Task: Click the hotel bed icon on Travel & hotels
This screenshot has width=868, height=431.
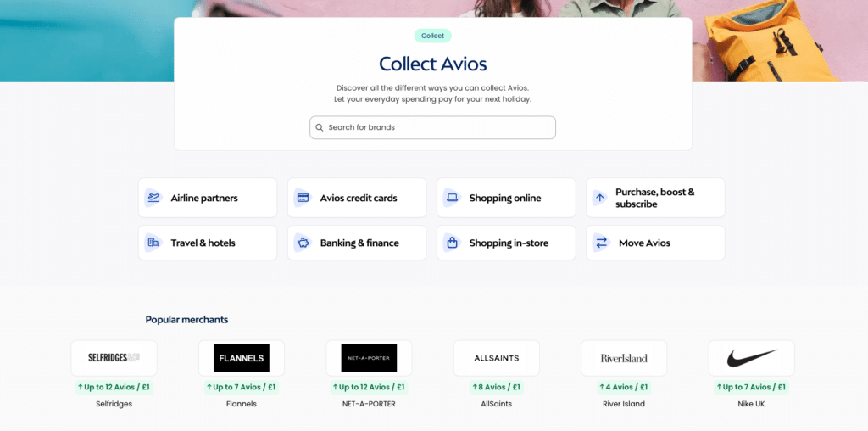Action: point(154,243)
